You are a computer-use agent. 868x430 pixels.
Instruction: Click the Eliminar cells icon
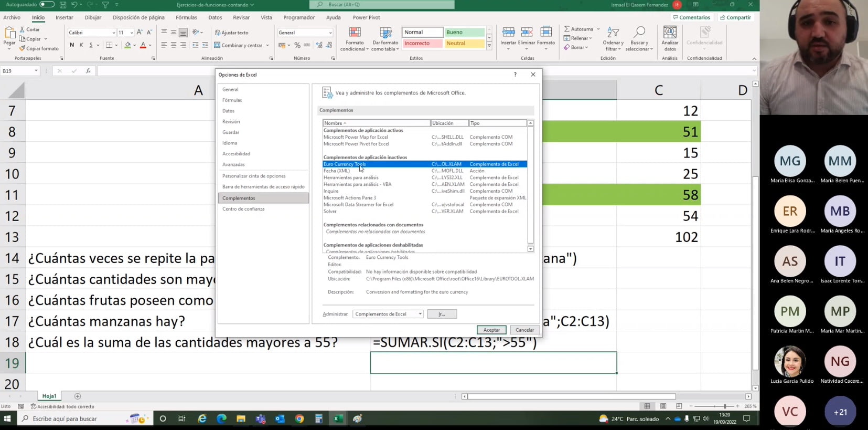click(527, 33)
